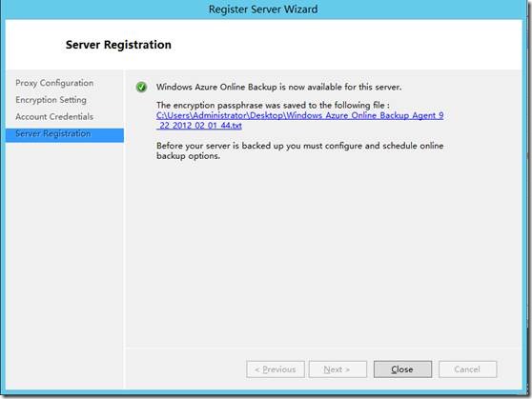532x399 pixels.
Task: Select Encryption Setting step in sidebar
Action: (x=51, y=100)
